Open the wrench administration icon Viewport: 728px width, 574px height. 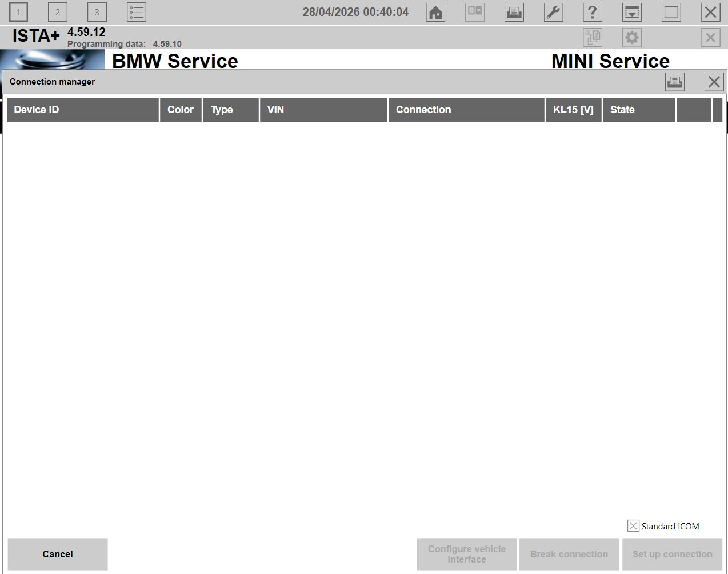(x=554, y=12)
